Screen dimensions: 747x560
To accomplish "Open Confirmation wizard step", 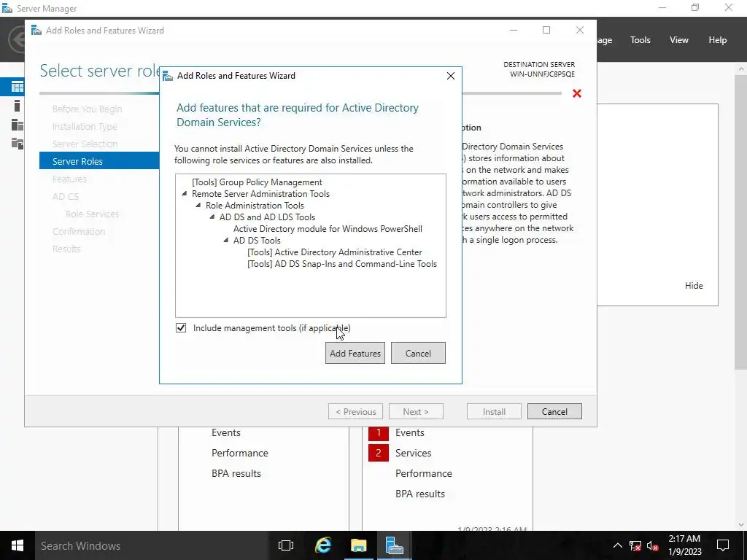I will tap(79, 231).
